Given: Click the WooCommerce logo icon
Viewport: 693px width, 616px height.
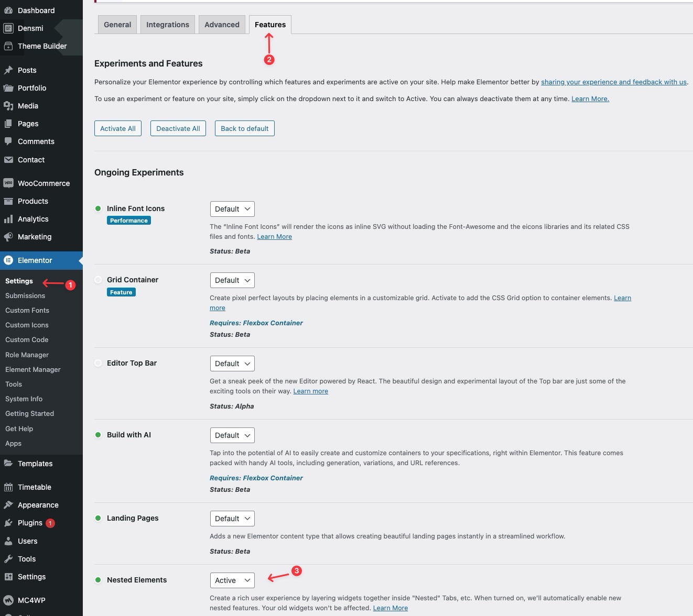Looking at the screenshot, I should click(x=8, y=183).
